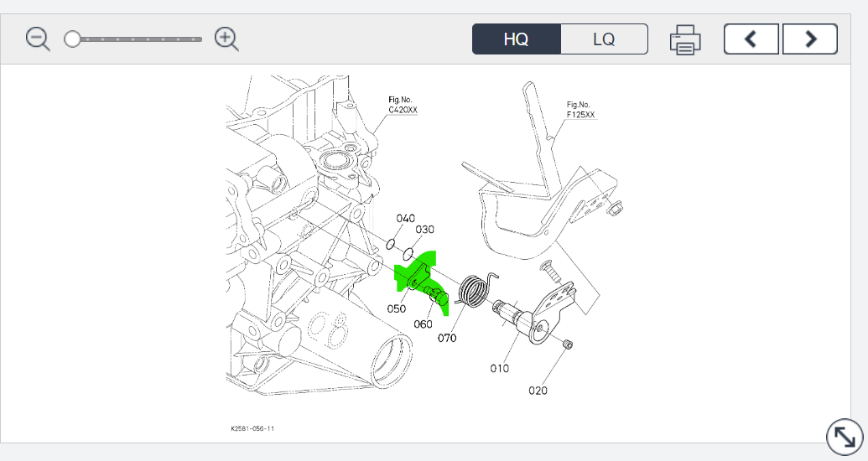Viewport: 868px width, 461px height.
Task: Switch to HQ image quality
Action: [516, 39]
